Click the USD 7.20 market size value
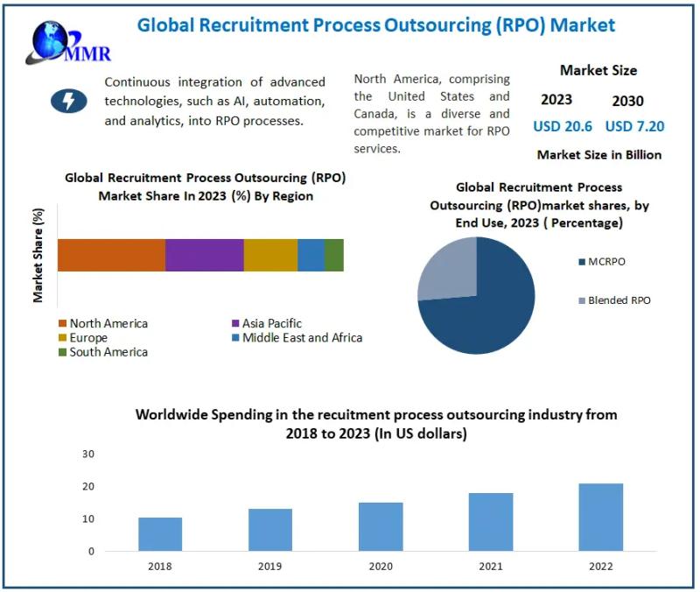 coord(635,126)
